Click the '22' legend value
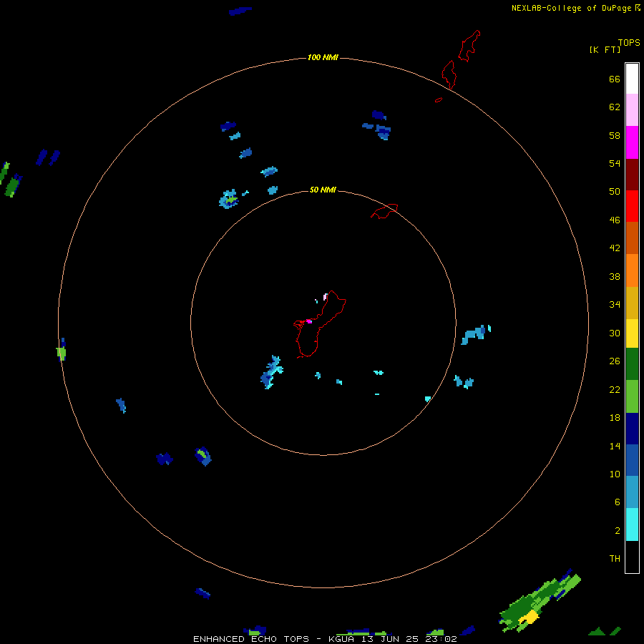This screenshot has width=644, height=644. coord(615,389)
